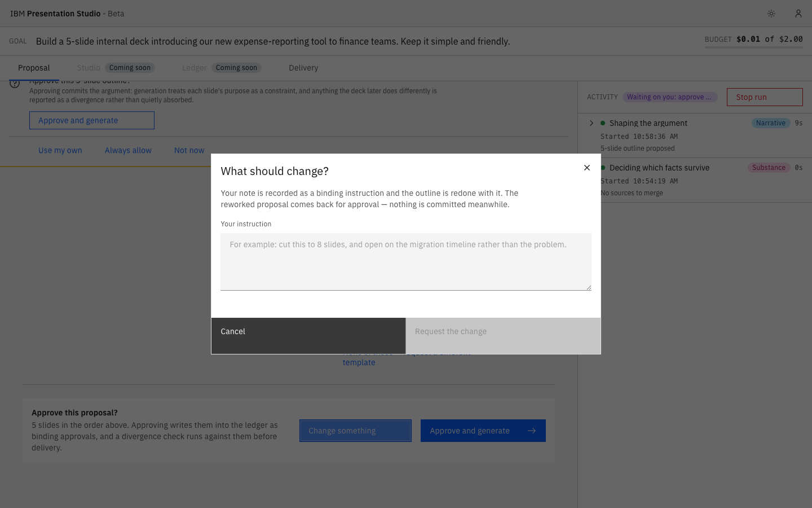The width and height of the screenshot is (812, 508).
Task: Click '5-slide outline proposed' text
Action: click(638, 148)
